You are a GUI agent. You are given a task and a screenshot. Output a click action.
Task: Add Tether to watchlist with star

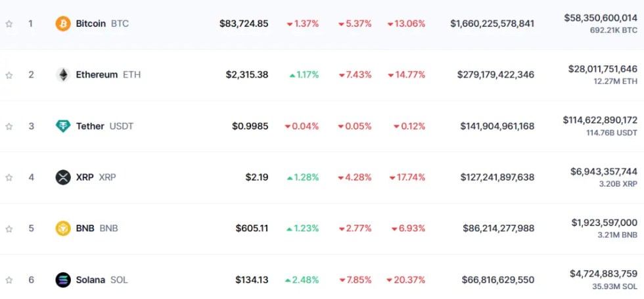(9, 126)
